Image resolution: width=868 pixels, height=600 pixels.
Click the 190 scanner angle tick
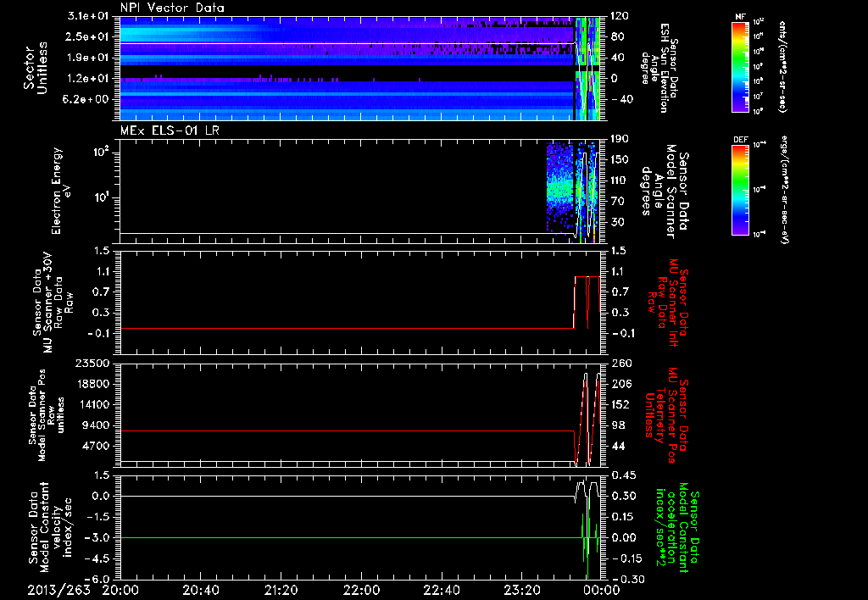[x=620, y=139]
